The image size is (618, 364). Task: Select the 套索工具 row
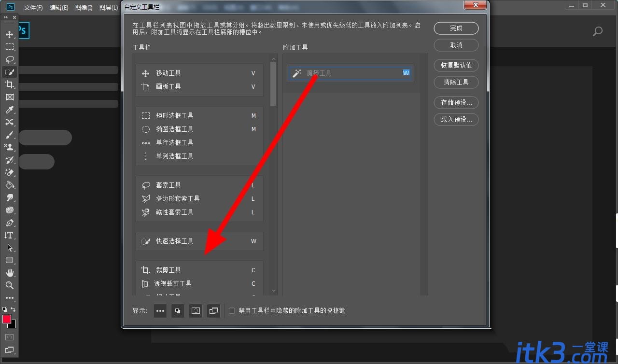[199, 185]
